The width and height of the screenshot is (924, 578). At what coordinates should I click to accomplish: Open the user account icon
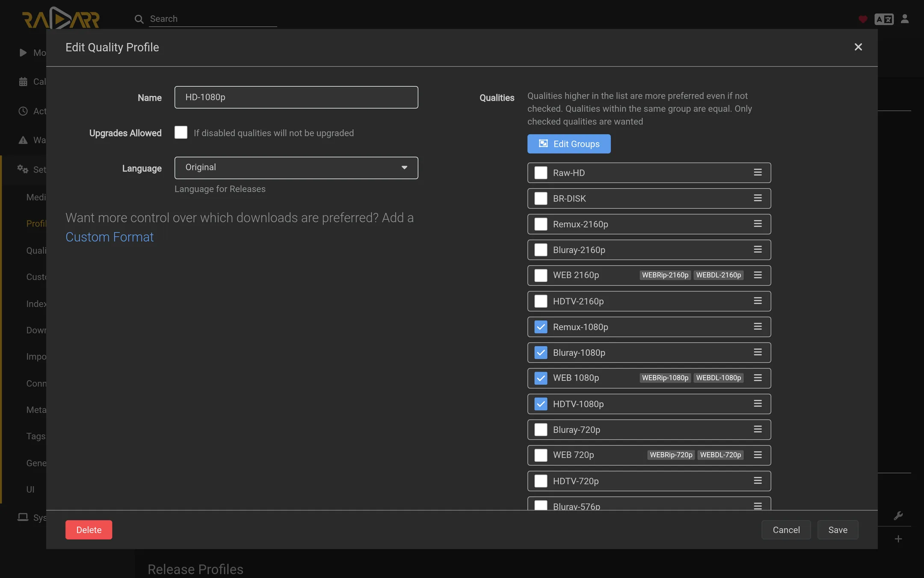coord(905,19)
